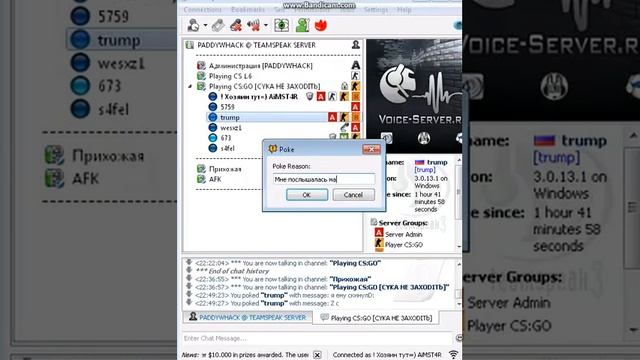Viewport: 640px width, 360px height.
Task: Click the shield badge on AiMST4R row
Action: coord(310,96)
